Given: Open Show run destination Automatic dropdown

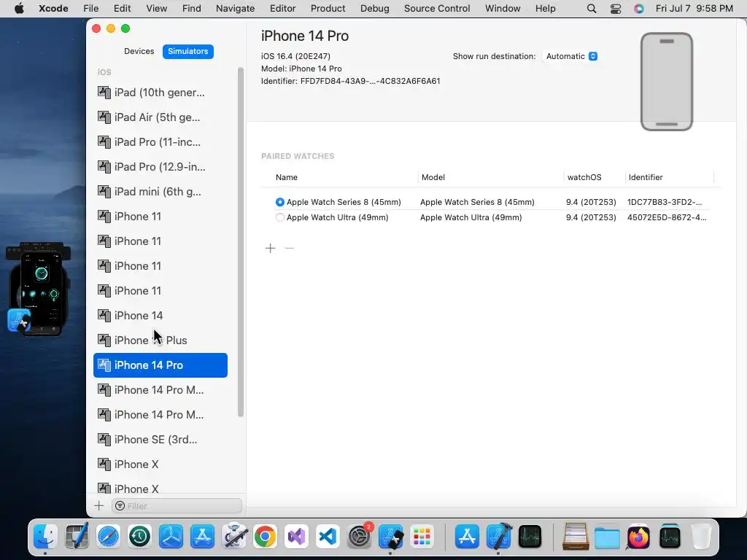Looking at the screenshot, I should (571, 56).
